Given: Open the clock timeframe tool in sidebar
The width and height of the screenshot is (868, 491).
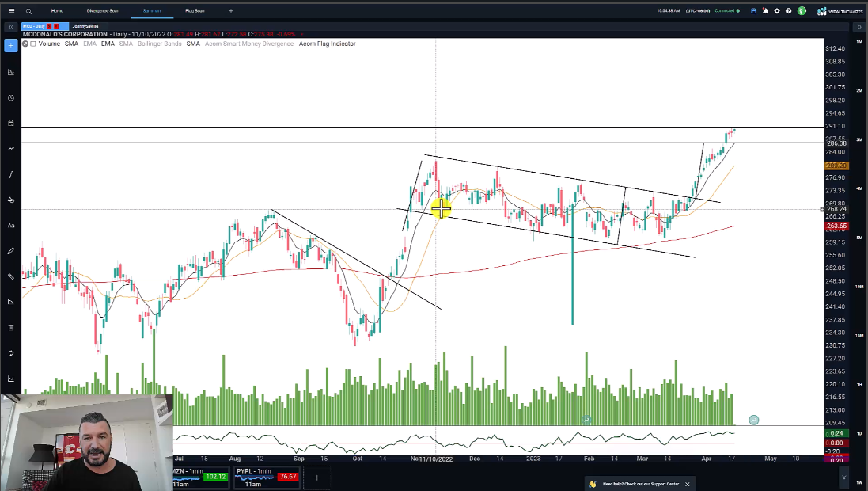Looking at the screenshot, I should pos(11,98).
